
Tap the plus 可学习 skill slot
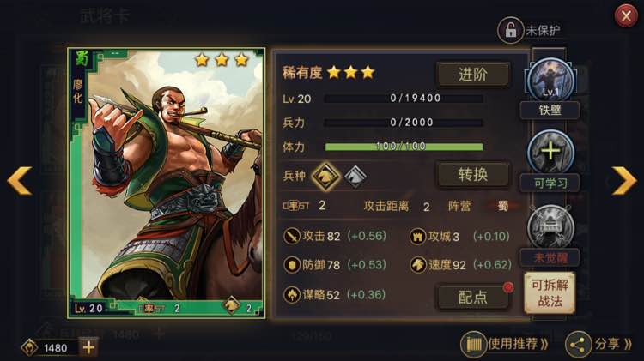pyautogui.click(x=550, y=152)
